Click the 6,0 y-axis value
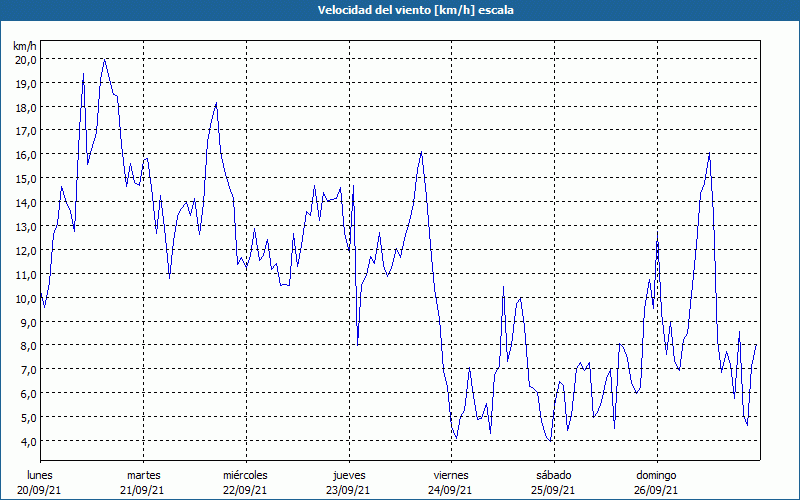The width and height of the screenshot is (800, 500). [x=29, y=394]
